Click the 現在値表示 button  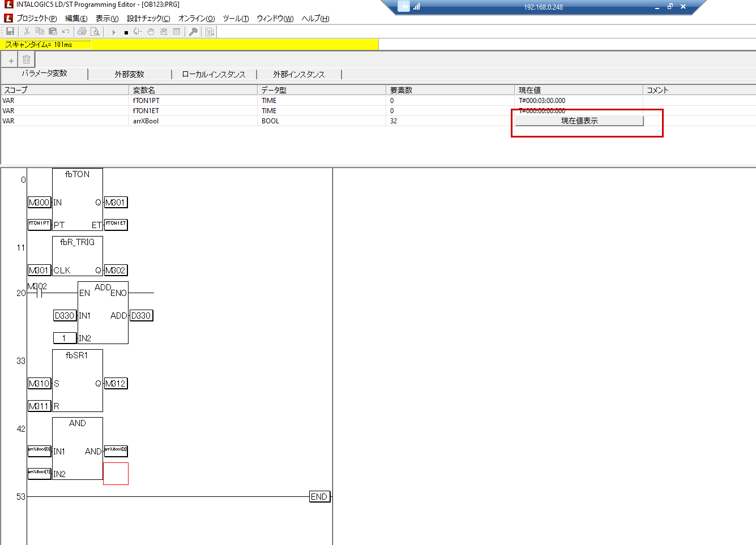coord(579,121)
